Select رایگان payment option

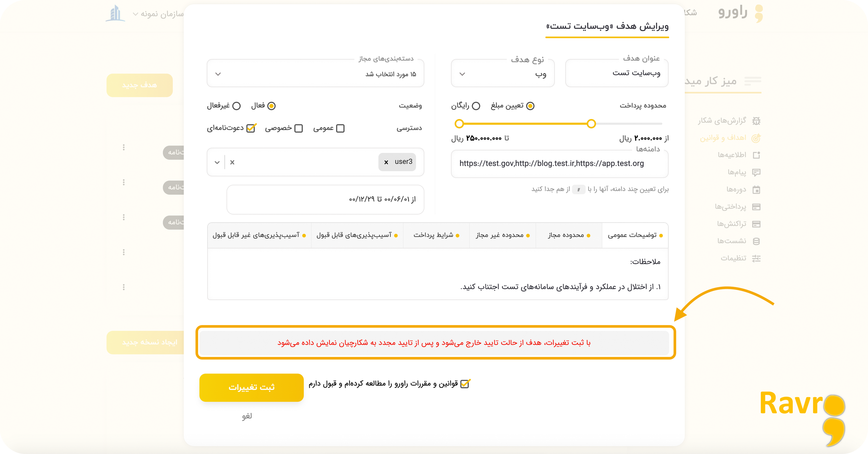(476, 106)
